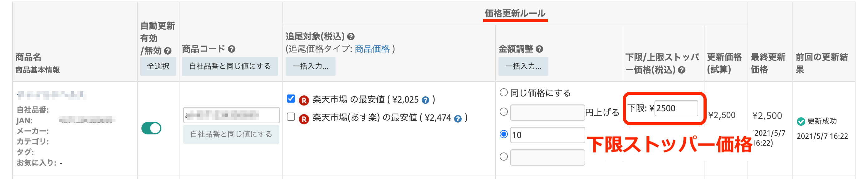Viewport: 868px width, 179px height.
Task: Select 同じ価格にする radio option
Action: pos(503,93)
